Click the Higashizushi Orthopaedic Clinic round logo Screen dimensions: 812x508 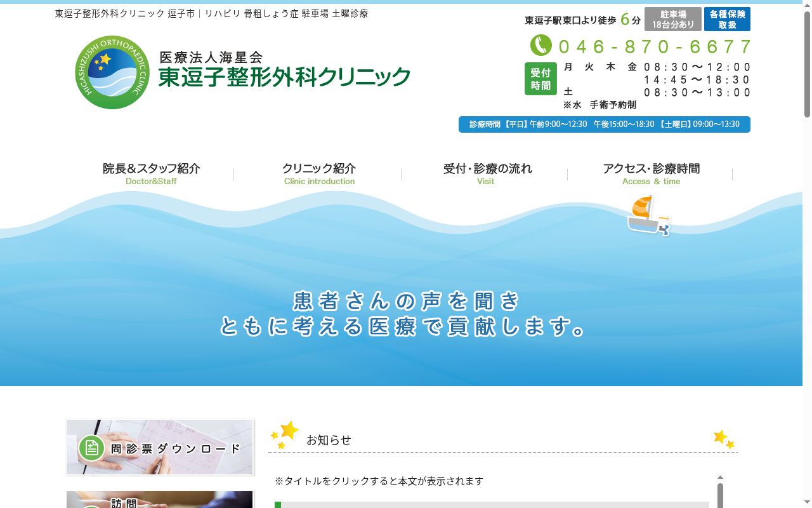pos(112,72)
